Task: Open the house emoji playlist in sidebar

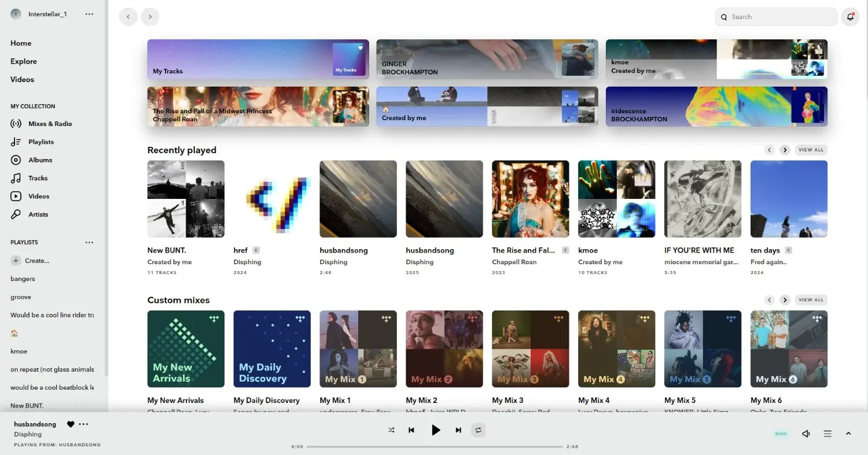Action: point(14,333)
